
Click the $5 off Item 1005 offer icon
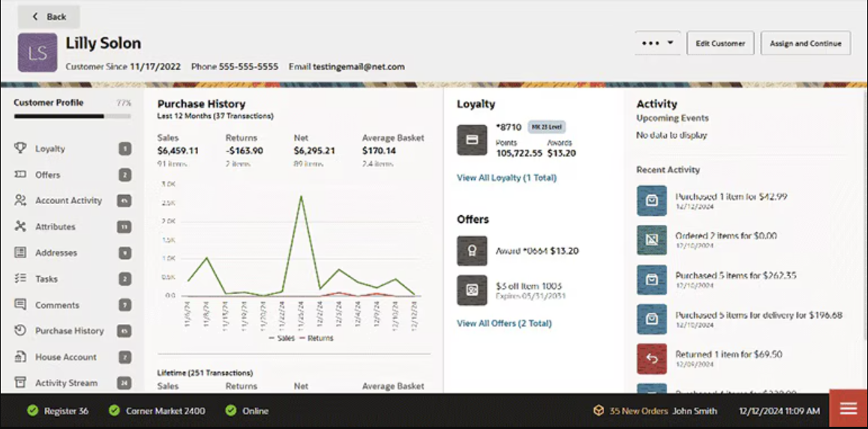472,290
